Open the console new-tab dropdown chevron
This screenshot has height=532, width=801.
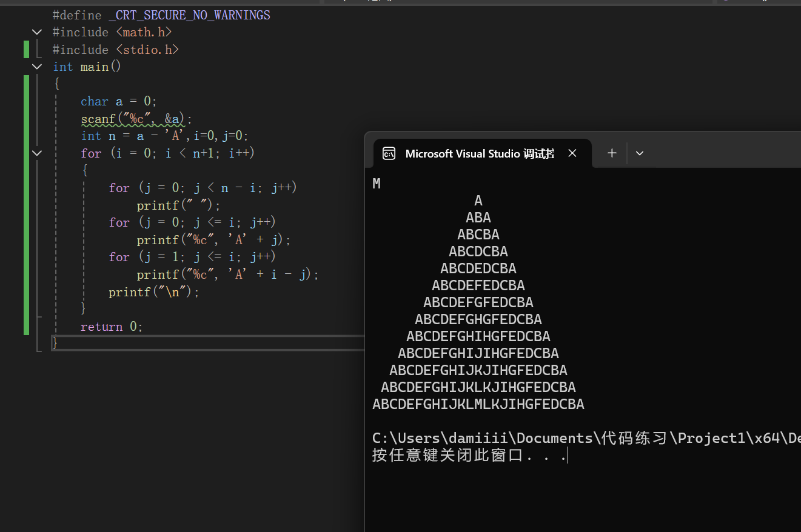[x=639, y=153]
